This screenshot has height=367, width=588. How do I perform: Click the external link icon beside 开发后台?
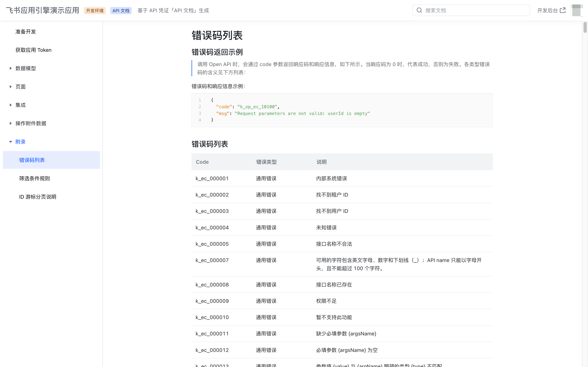click(562, 10)
